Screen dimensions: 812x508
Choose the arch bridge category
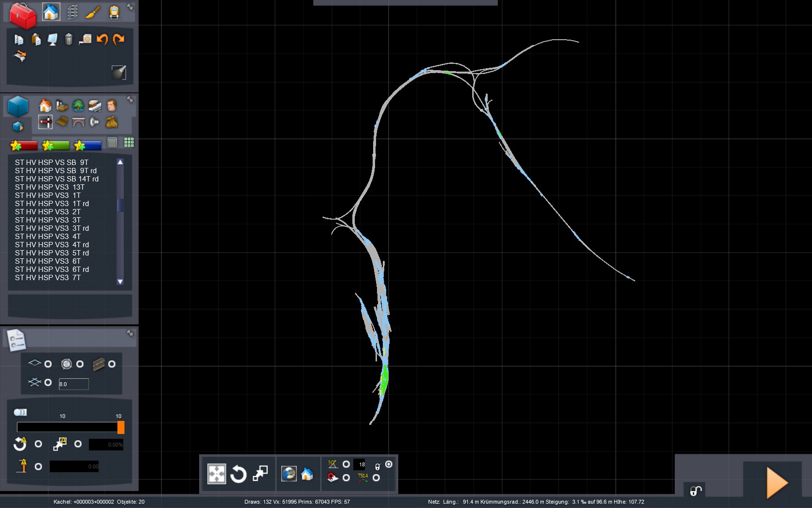click(x=78, y=122)
